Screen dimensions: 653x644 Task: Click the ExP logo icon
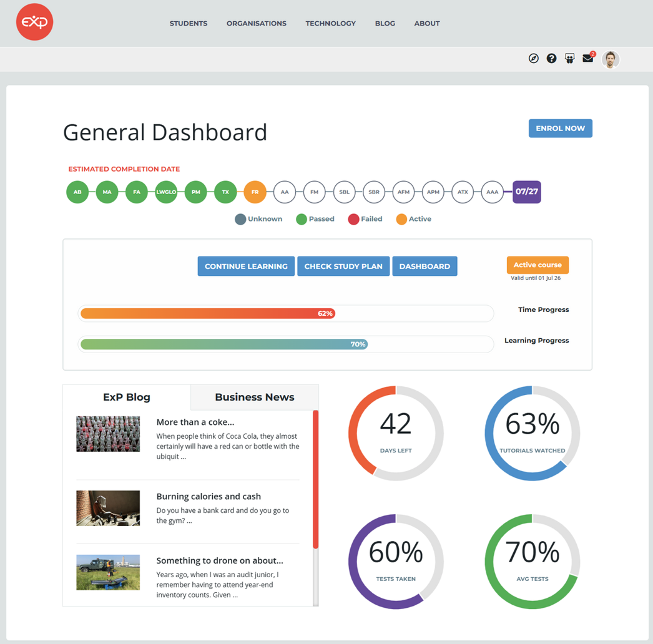[x=34, y=22]
